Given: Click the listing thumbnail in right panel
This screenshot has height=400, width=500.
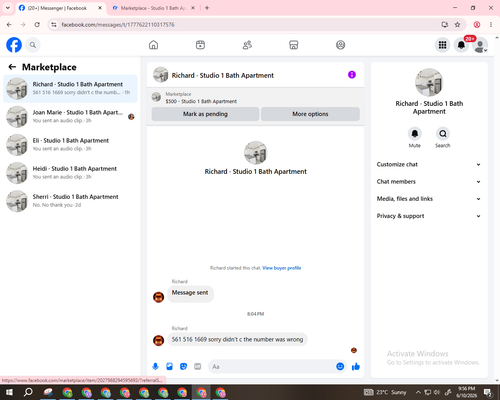Looking at the screenshot, I should 429,82.
